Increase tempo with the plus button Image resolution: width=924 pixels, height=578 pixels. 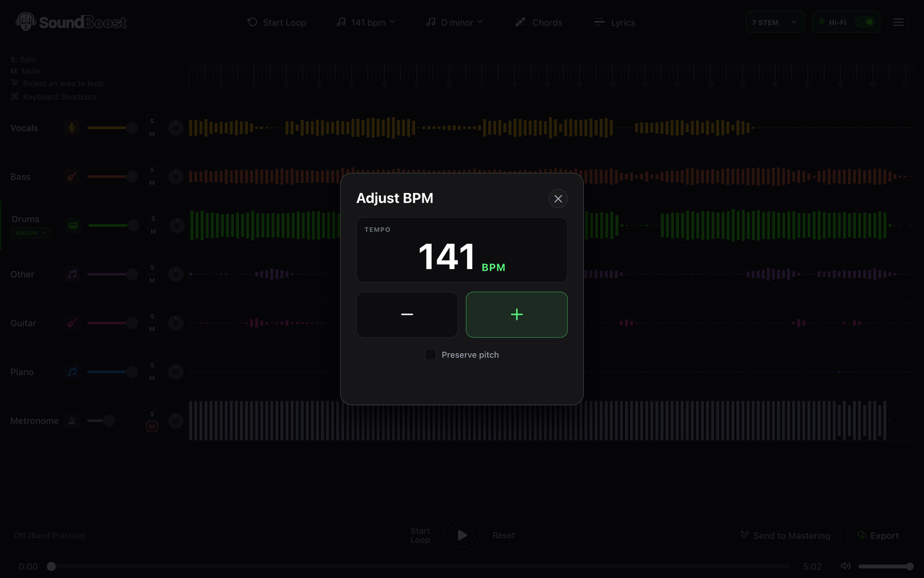517,314
